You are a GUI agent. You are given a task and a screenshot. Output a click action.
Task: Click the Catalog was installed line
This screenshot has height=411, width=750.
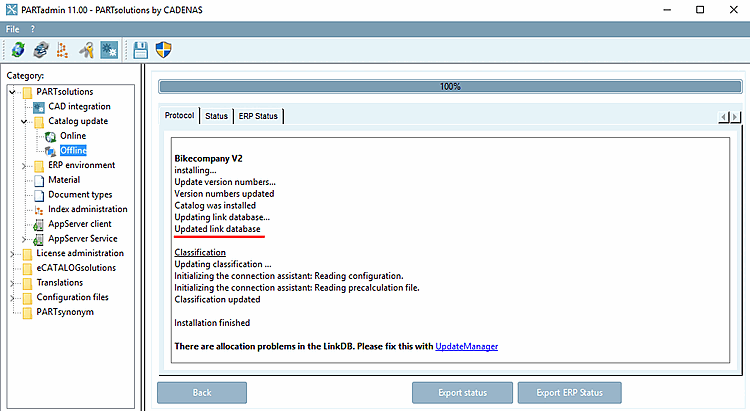pos(215,205)
